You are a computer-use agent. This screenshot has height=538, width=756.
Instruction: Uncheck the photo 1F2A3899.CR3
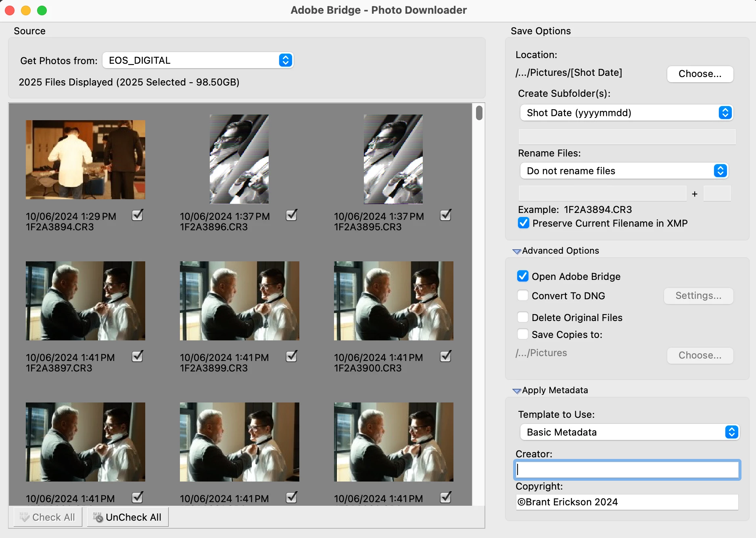coord(292,357)
